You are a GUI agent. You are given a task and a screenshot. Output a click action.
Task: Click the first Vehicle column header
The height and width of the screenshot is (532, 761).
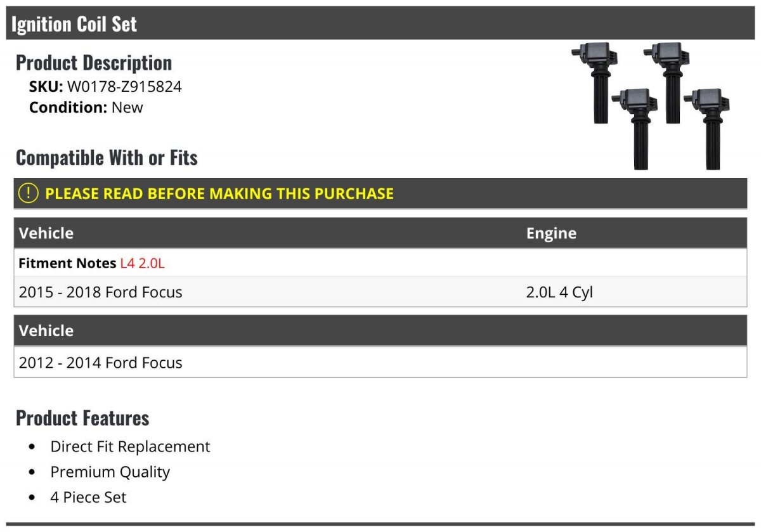pos(46,233)
